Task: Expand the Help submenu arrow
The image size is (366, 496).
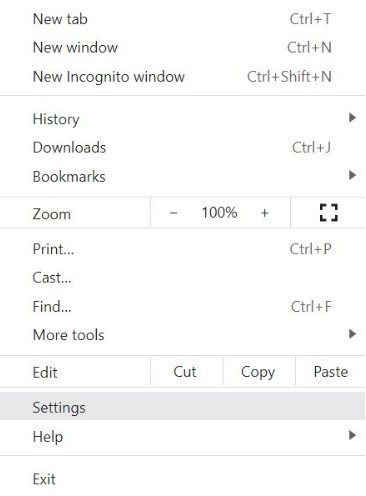Action: 352,435
